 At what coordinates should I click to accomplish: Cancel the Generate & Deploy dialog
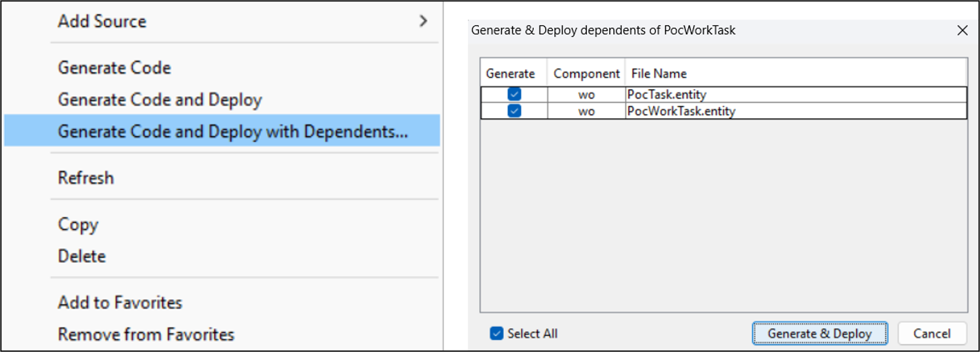(x=932, y=333)
